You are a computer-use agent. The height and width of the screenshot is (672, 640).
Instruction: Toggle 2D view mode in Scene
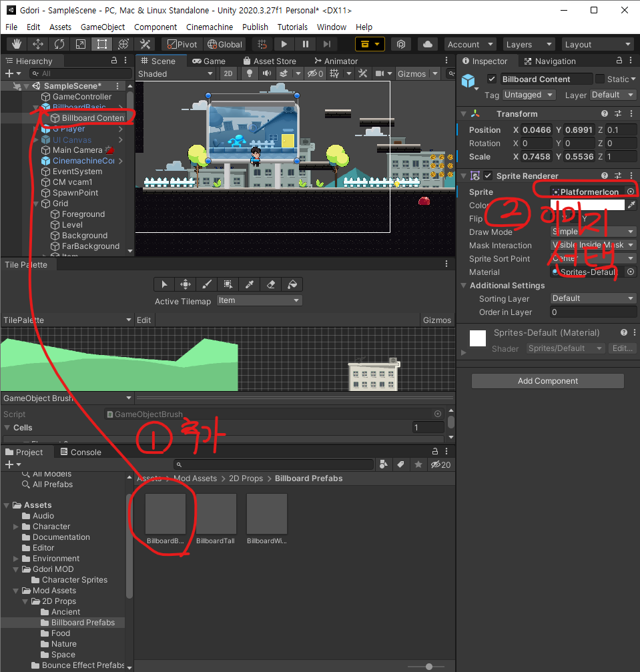(x=228, y=73)
